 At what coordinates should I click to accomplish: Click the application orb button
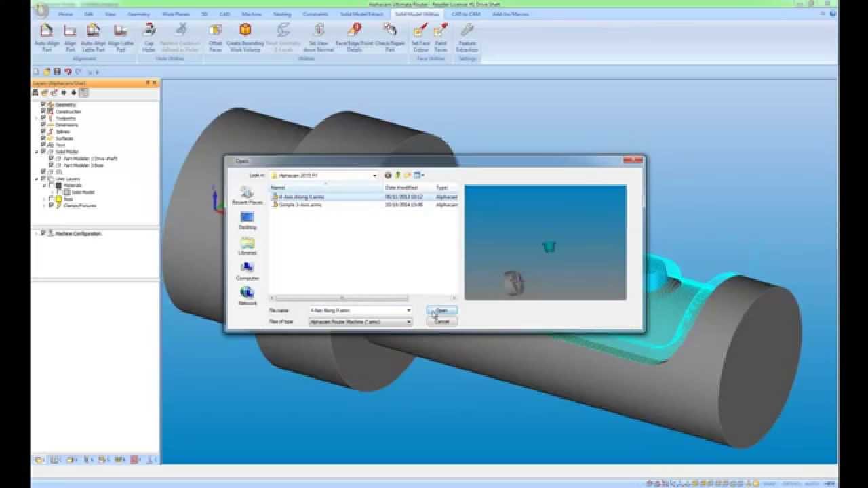point(40,12)
